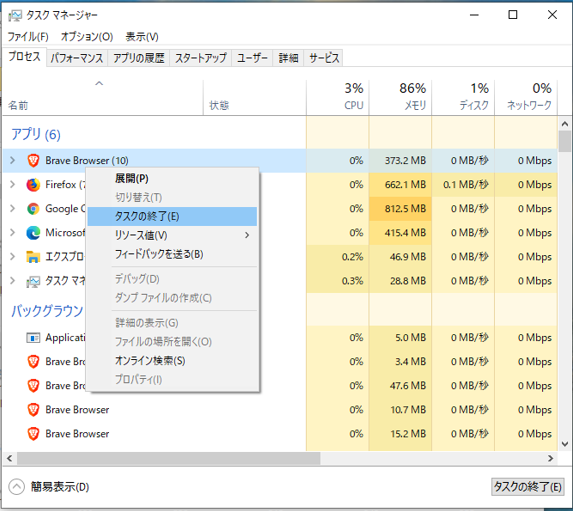This screenshot has height=511, width=573.
Task: Click the 0.3% CPU cell
Action: (x=338, y=281)
